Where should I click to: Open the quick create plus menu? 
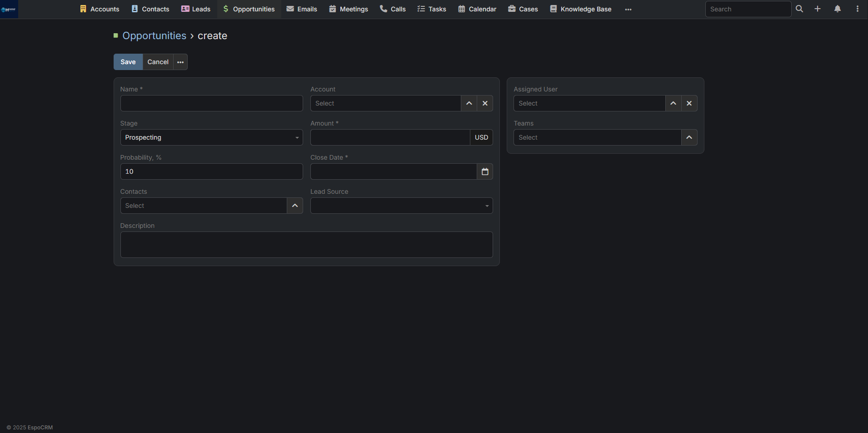click(818, 9)
